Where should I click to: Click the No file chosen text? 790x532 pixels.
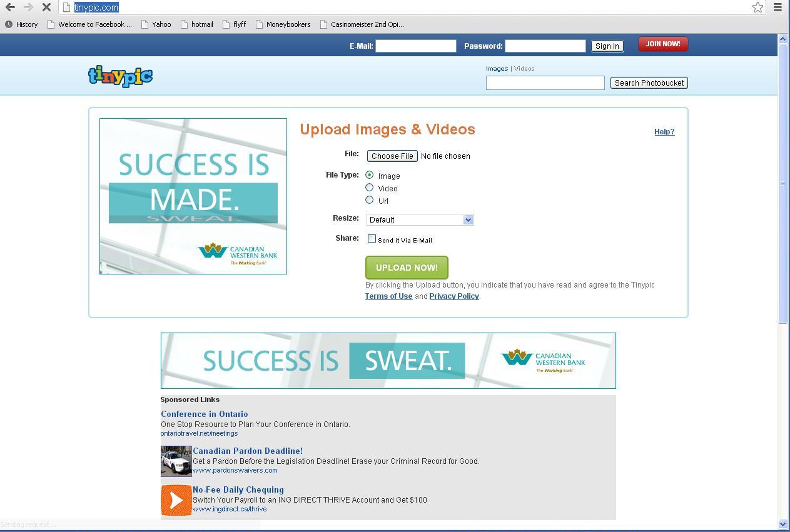point(445,156)
